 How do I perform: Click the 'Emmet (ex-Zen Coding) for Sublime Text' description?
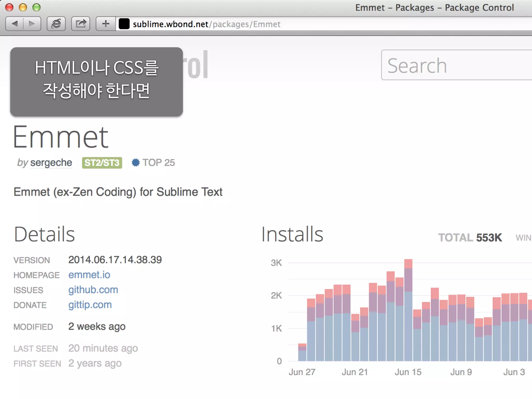pyautogui.click(x=118, y=192)
